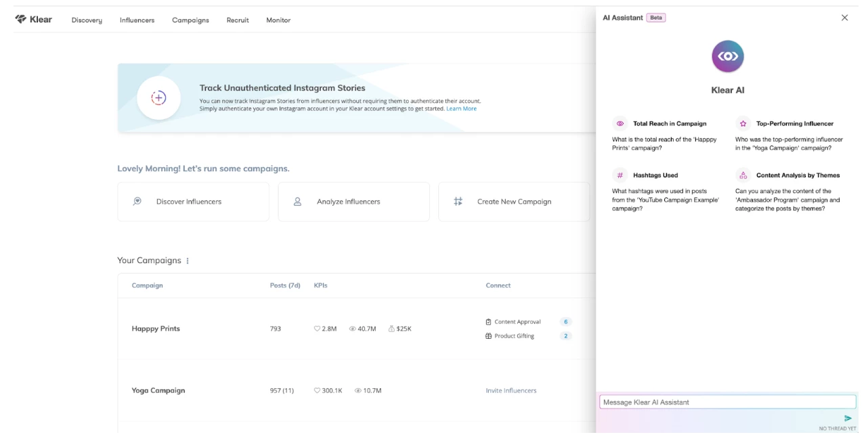Focus the Message Klear AI Assistant field
The height and width of the screenshot is (441, 868).
click(728, 402)
